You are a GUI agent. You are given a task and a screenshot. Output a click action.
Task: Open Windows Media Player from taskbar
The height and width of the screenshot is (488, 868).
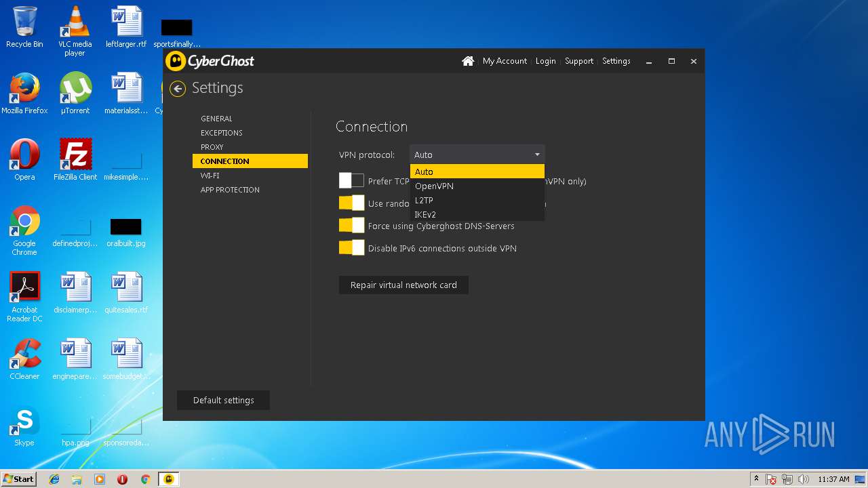point(100,479)
